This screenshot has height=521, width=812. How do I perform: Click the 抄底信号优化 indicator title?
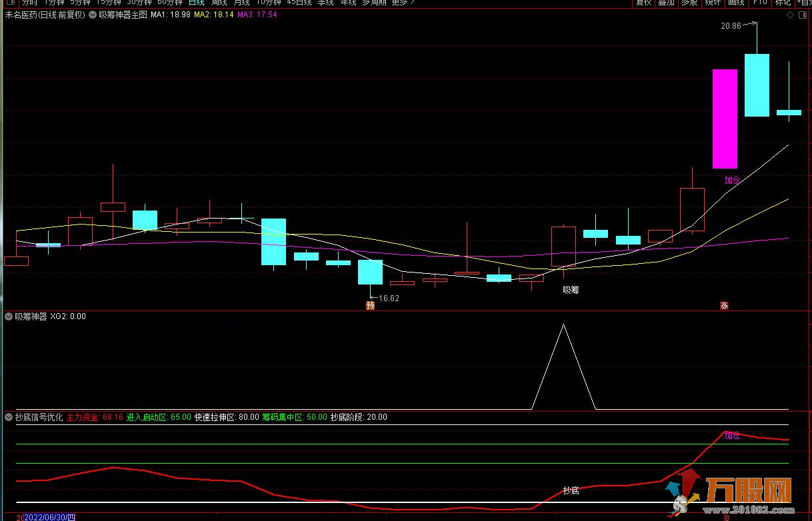[39, 417]
